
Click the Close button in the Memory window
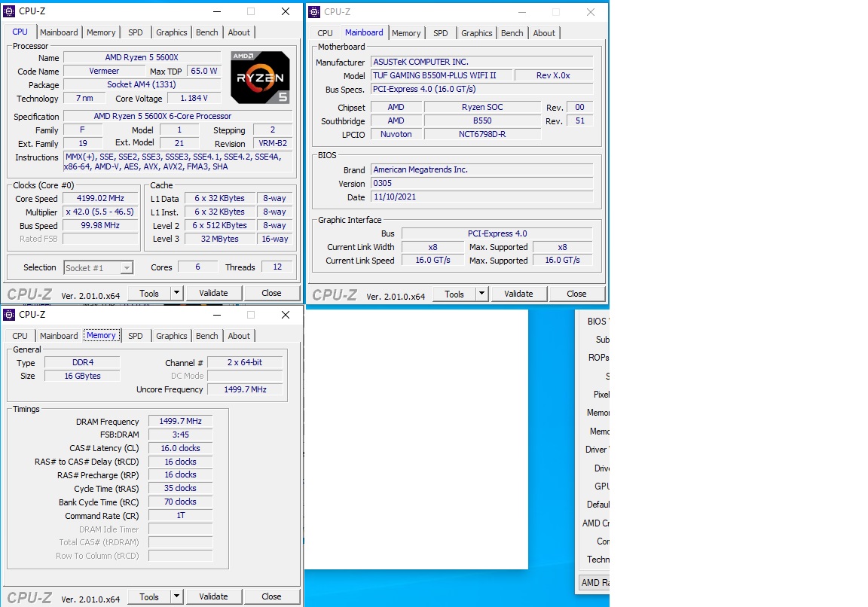(x=271, y=596)
